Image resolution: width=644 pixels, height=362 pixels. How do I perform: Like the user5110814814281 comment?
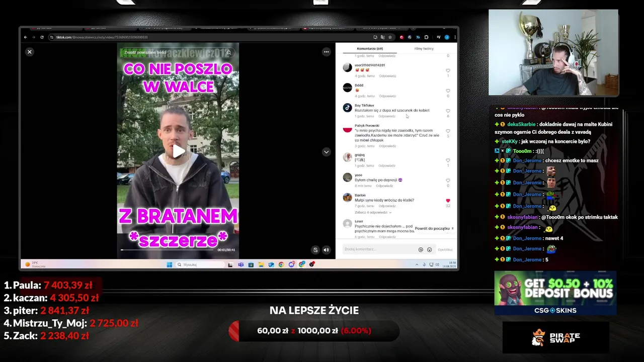448,71
